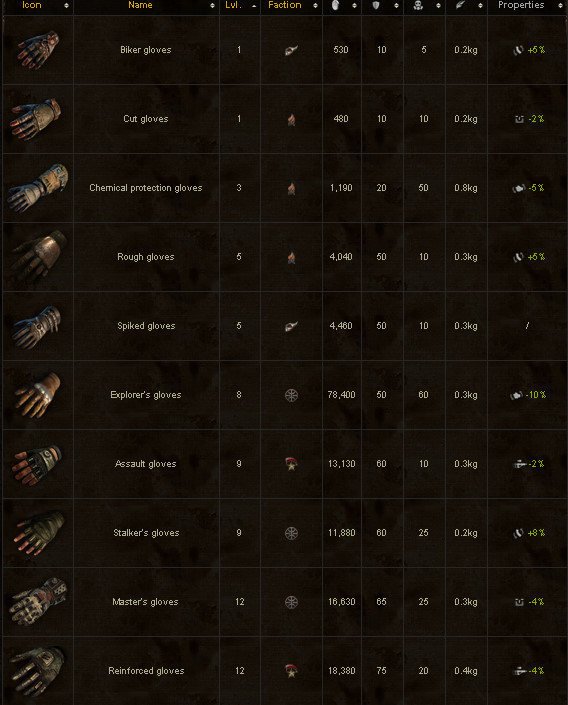Sort table by Name column arrows
This screenshot has height=705, width=568.
(x=212, y=5)
